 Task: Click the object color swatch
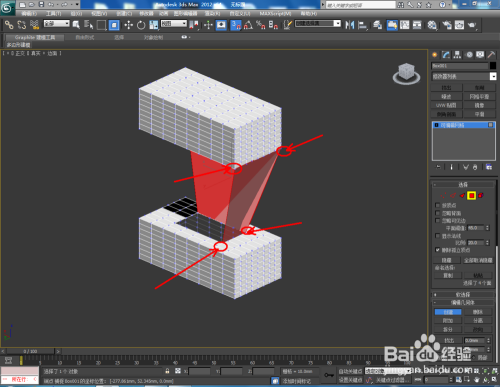click(493, 66)
